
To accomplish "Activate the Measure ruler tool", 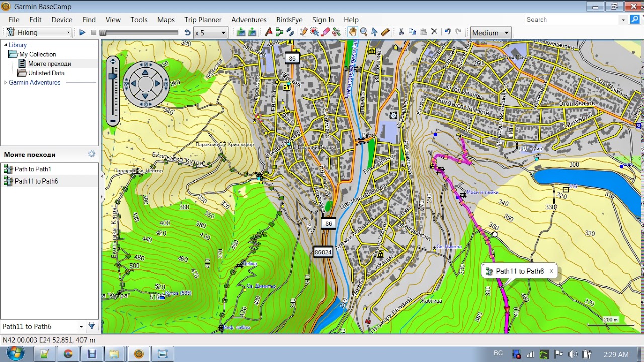I will pos(385,32).
